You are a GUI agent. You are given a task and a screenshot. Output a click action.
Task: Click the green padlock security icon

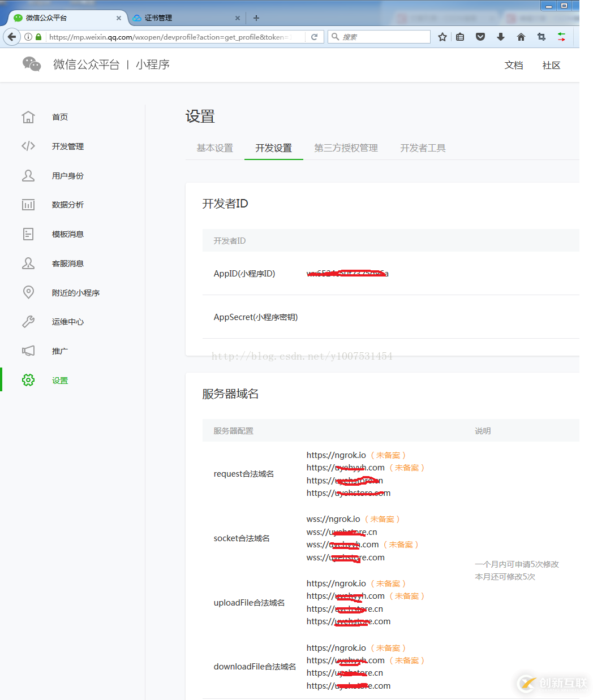click(x=38, y=37)
